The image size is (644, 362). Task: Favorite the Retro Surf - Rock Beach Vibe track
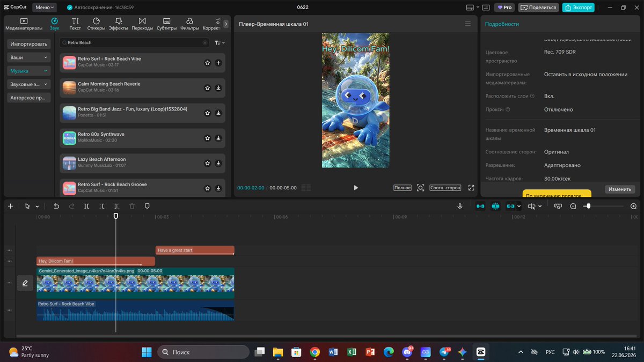click(208, 63)
